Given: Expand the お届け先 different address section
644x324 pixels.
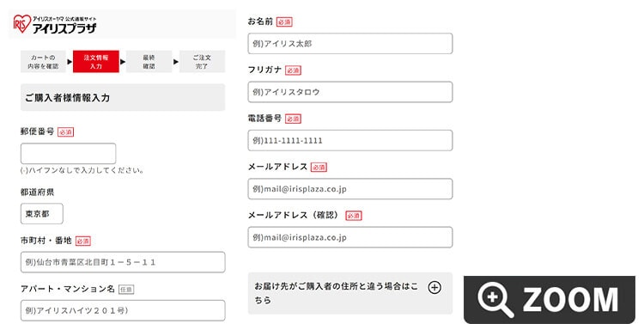Looking at the screenshot, I should coord(350,293).
